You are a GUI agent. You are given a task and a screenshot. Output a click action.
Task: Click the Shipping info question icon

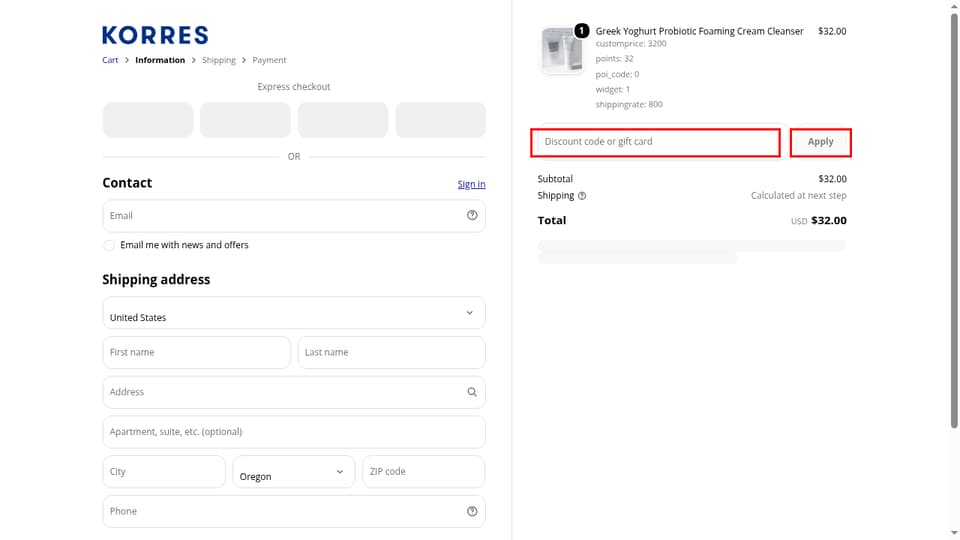pos(582,196)
